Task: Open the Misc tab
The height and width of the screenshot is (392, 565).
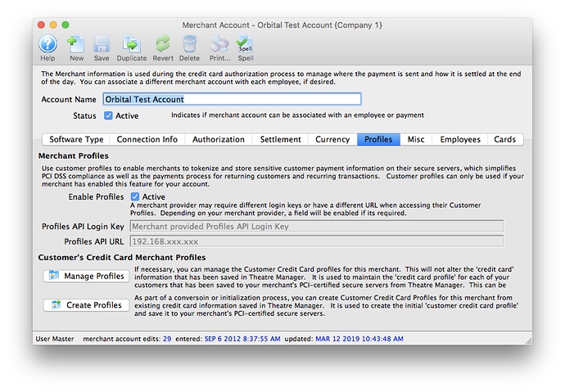Action: (x=416, y=139)
